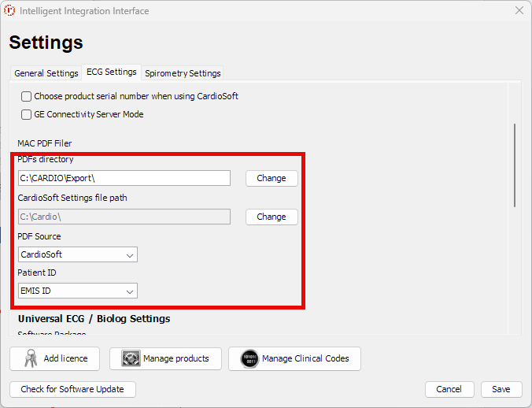Open the Spirometry Settings tab
532x408 pixels.
(183, 73)
